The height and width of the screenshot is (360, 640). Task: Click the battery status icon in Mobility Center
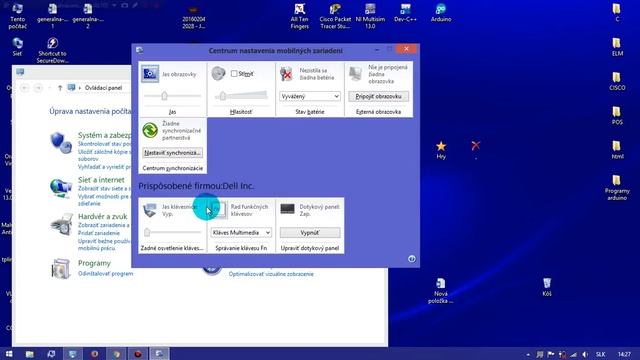(287, 74)
